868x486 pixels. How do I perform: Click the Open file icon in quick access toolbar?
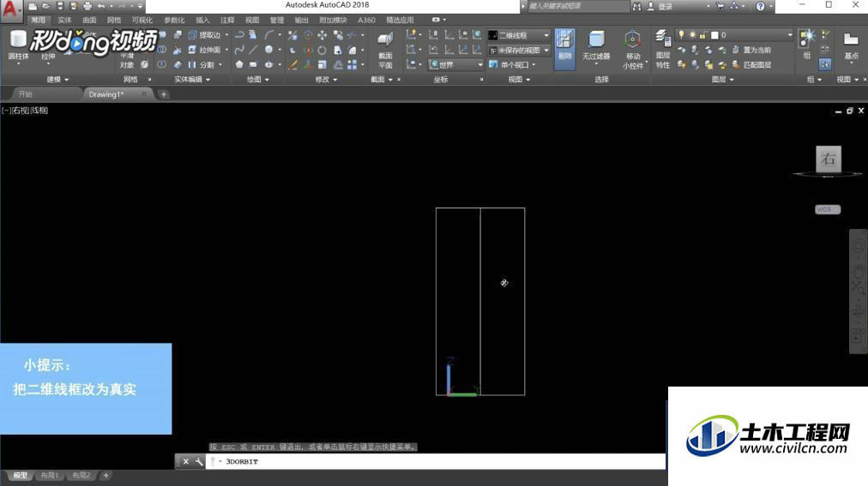(x=46, y=6)
